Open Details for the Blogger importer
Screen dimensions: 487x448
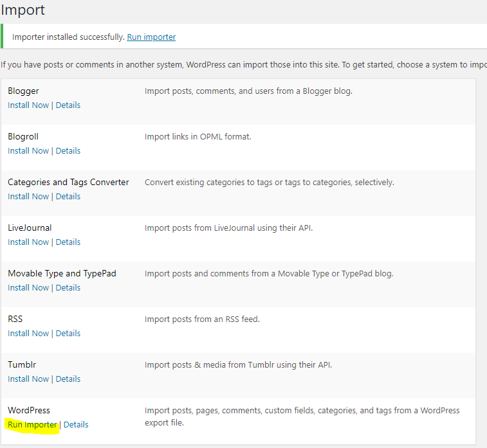68,105
